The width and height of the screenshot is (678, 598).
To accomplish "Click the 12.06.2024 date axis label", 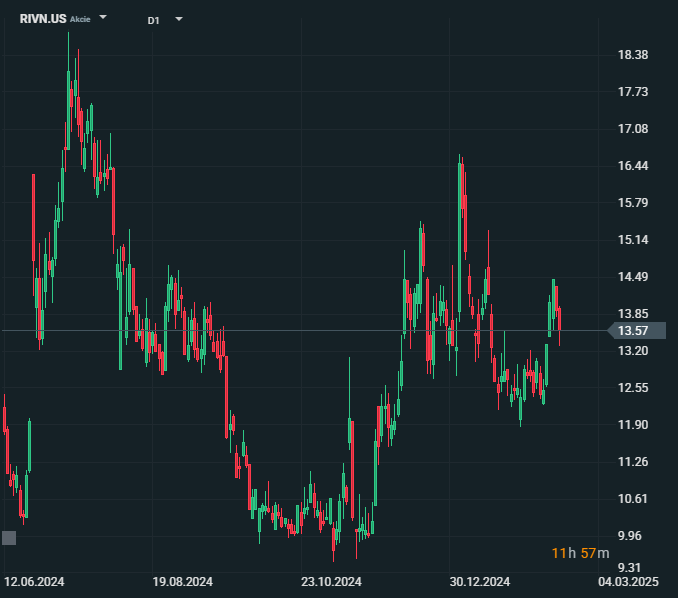I will pos(34,582).
